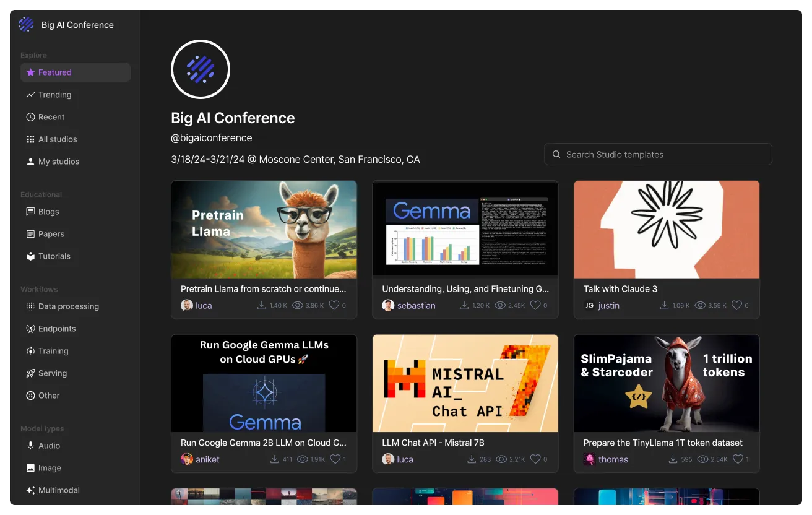Click luca's avatar on Pretrain Llama card
Screen dimensions: 812x515
click(187, 305)
